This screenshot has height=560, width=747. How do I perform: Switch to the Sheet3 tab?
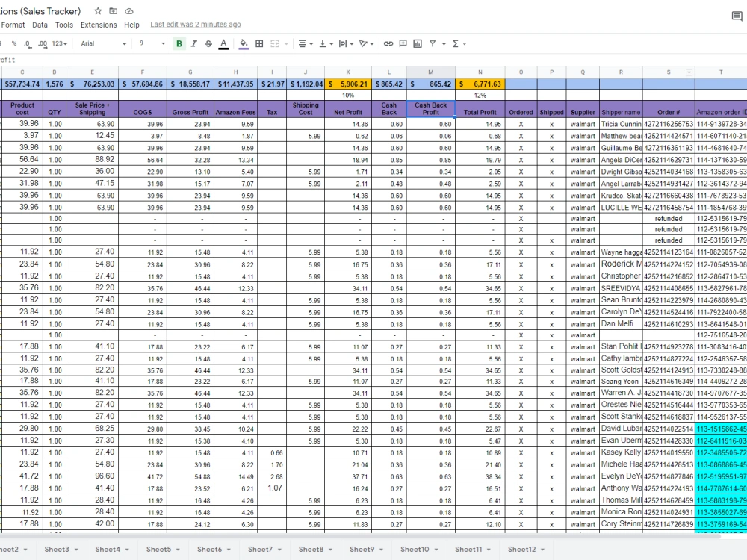57,549
